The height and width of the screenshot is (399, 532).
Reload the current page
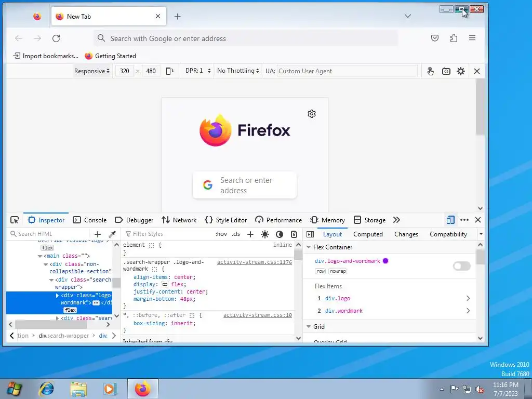click(56, 38)
